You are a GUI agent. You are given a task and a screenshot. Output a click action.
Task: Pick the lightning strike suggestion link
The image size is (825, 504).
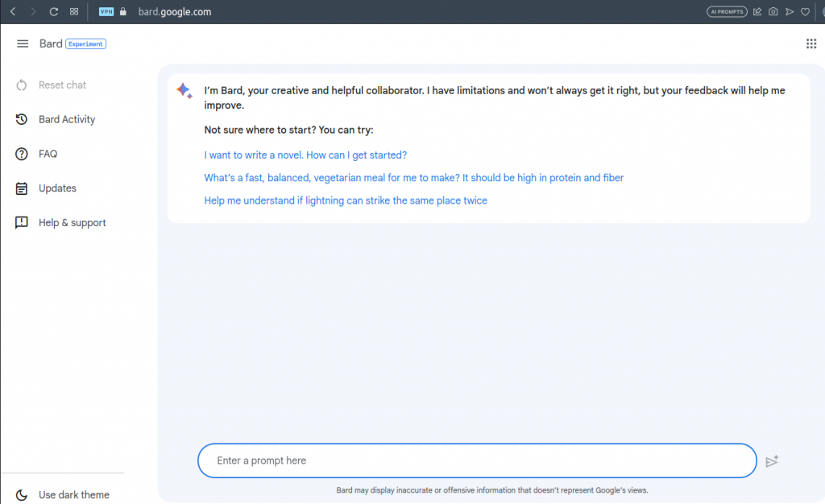[346, 200]
